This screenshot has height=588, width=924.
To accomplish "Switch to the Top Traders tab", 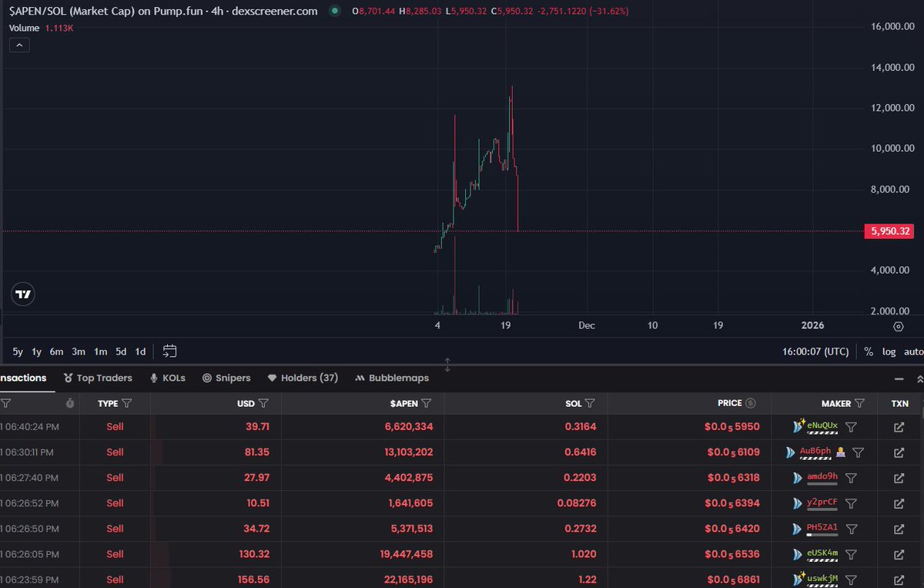I will pyautogui.click(x=98, y=378).
